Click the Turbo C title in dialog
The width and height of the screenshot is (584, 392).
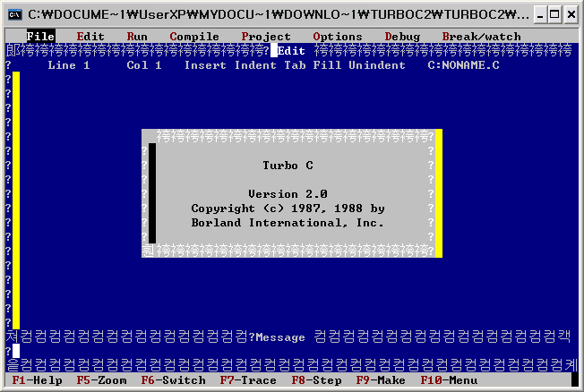click(x=288, y=166)
